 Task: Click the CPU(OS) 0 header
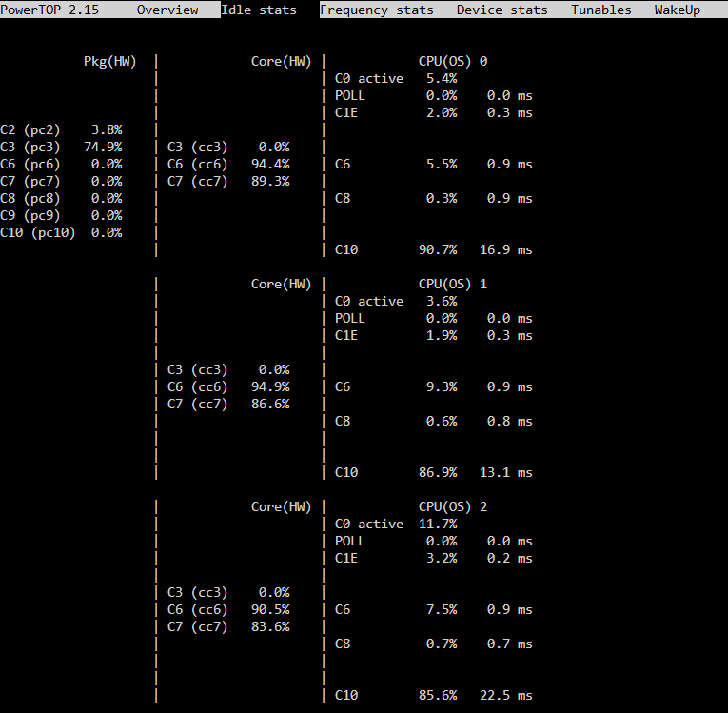(453, 61)
